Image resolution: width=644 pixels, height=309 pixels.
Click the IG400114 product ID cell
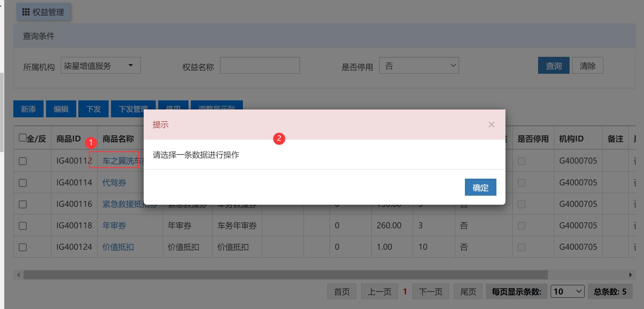tap(74, 183)
